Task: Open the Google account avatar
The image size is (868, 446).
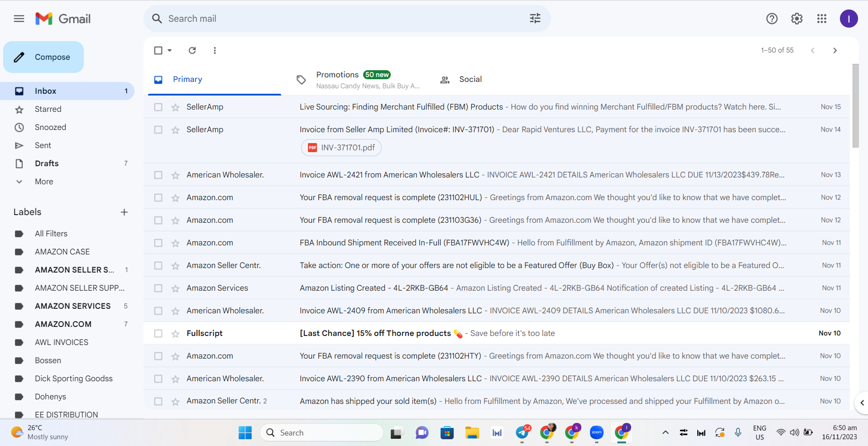Action: pos(849,19)
